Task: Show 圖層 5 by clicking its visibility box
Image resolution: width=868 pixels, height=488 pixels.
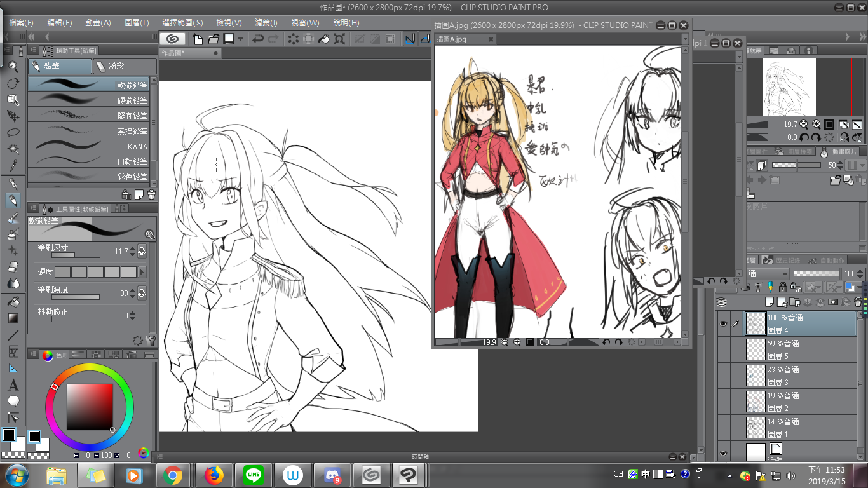Action: click(x=722, y=349)
